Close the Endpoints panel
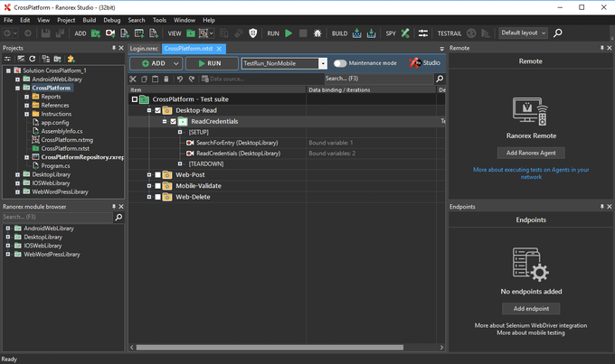This screenshot has height=364, width=615. click(x=609, y=207)
